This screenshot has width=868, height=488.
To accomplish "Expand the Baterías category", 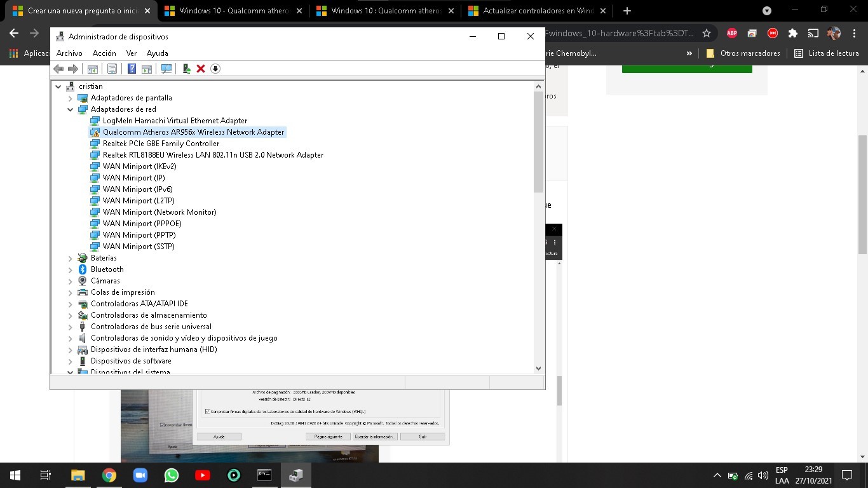I will (x=70, y=258).
